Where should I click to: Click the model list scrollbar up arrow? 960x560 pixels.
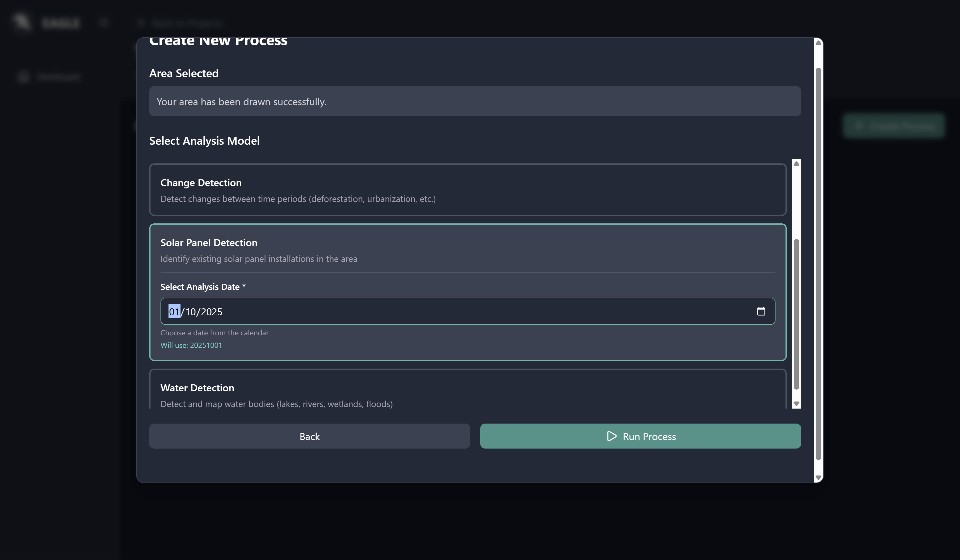pyautogui.click(x=796, y=164)
